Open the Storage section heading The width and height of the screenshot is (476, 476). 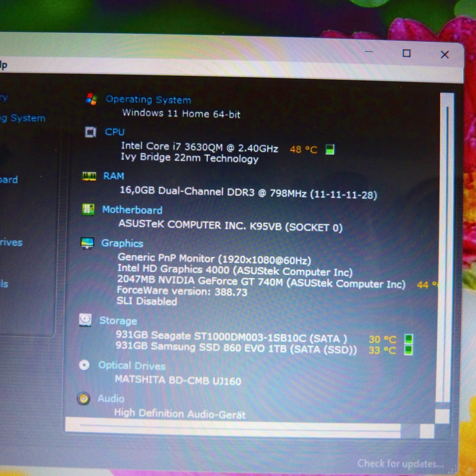pos(118,320)
